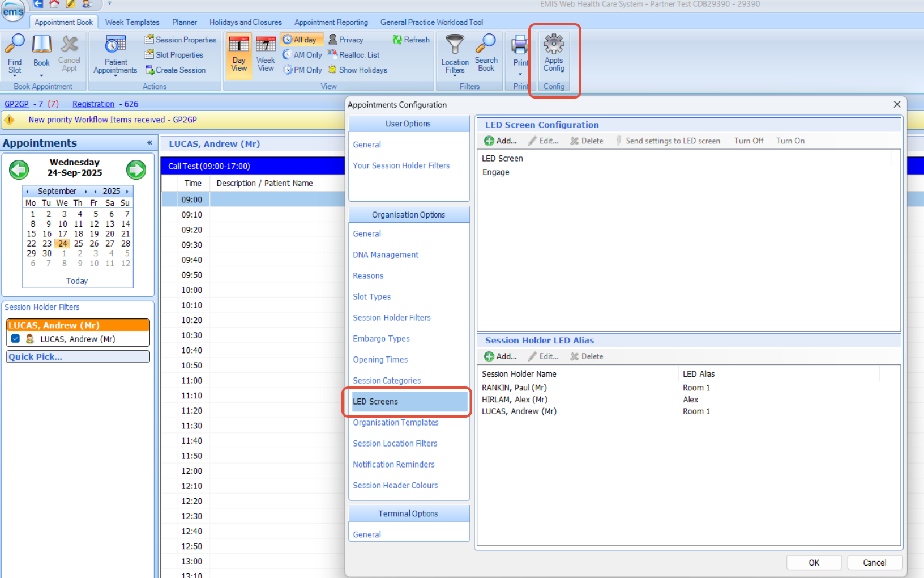Open the Holidays and Closures tab
924x578 pixels.
coord(246,22)
